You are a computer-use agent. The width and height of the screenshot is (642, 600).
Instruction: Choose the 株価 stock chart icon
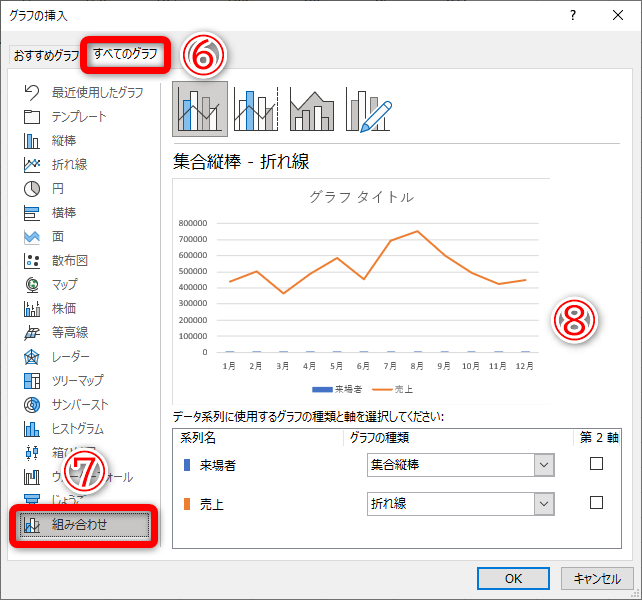tap(32, 308)
